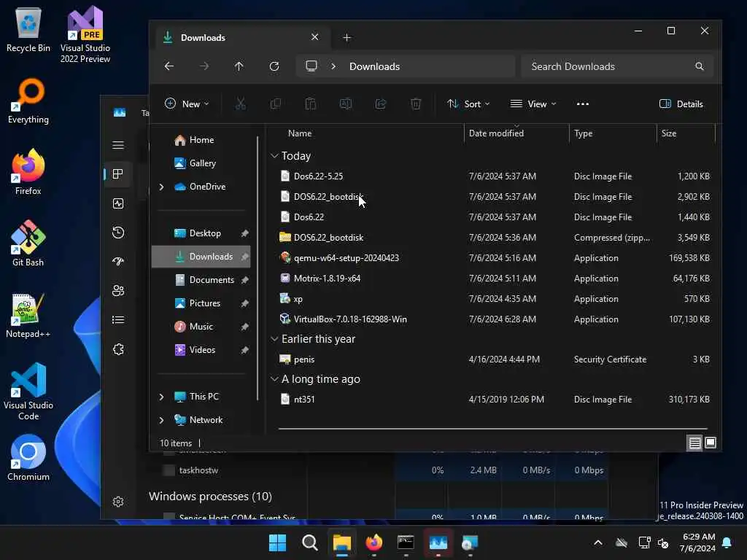Open Task Manager hamburger navigation menu
Screen dimensions: 747x560
coord(118,145)
